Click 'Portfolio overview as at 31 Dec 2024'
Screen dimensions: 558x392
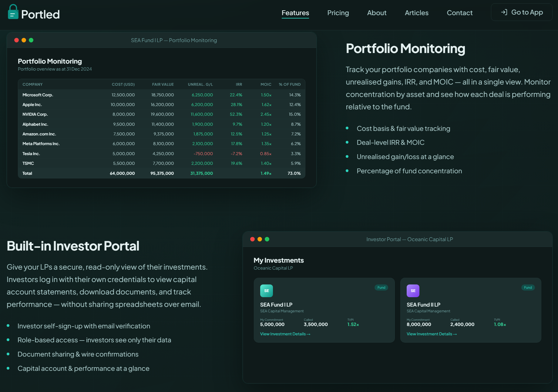[55, 69]
